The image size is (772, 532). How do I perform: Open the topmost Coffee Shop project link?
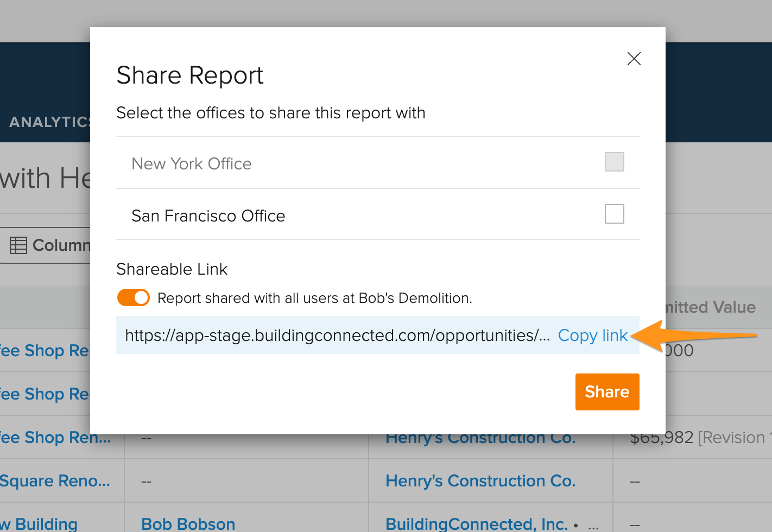45,351
